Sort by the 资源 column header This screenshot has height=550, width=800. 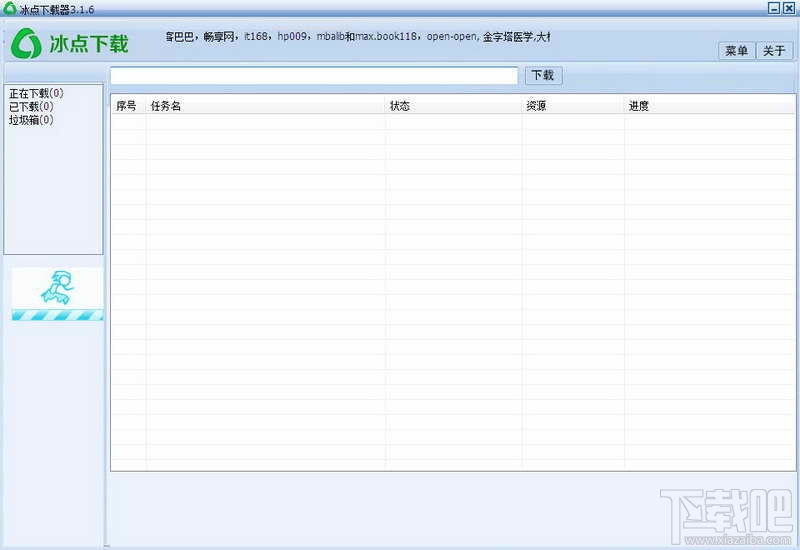coord(573,106)
